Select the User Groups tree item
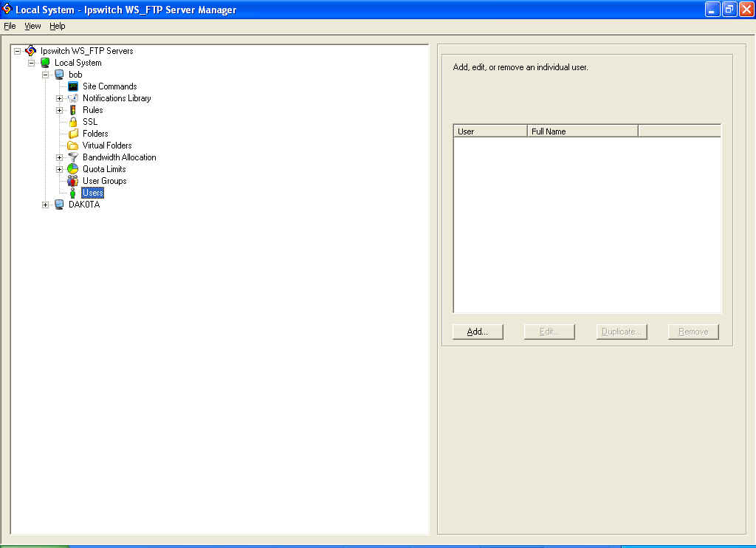Image resolution: width=756 pixels, height=548 pixels. tap(104, 181)
